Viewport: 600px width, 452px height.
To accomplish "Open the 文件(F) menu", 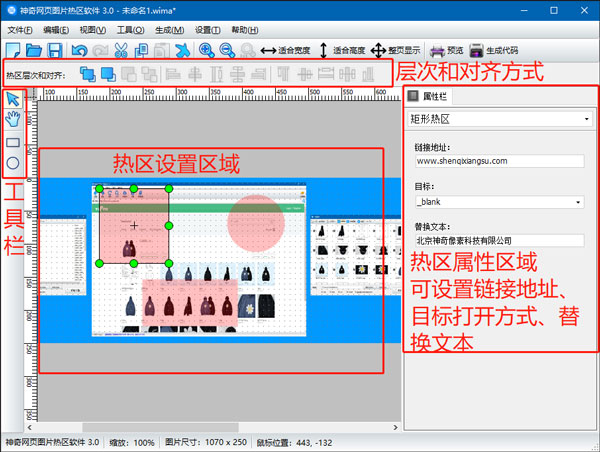I will pos(20,30).
